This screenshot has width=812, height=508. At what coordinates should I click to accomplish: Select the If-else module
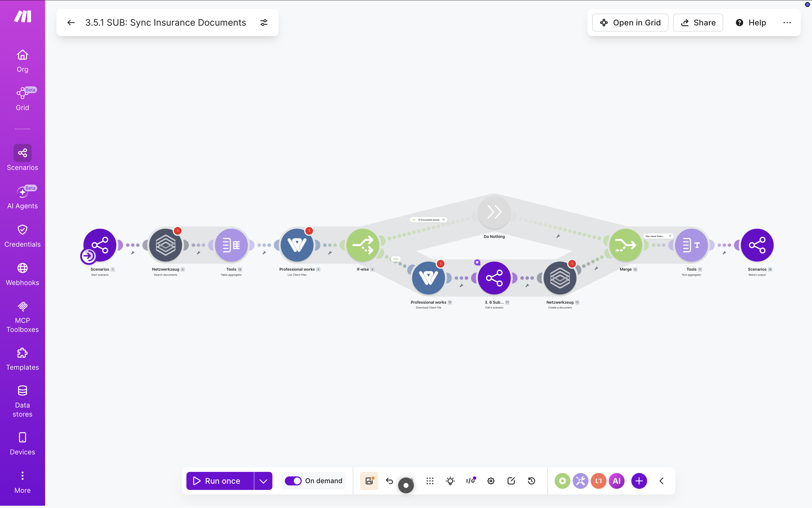[363, 245]
